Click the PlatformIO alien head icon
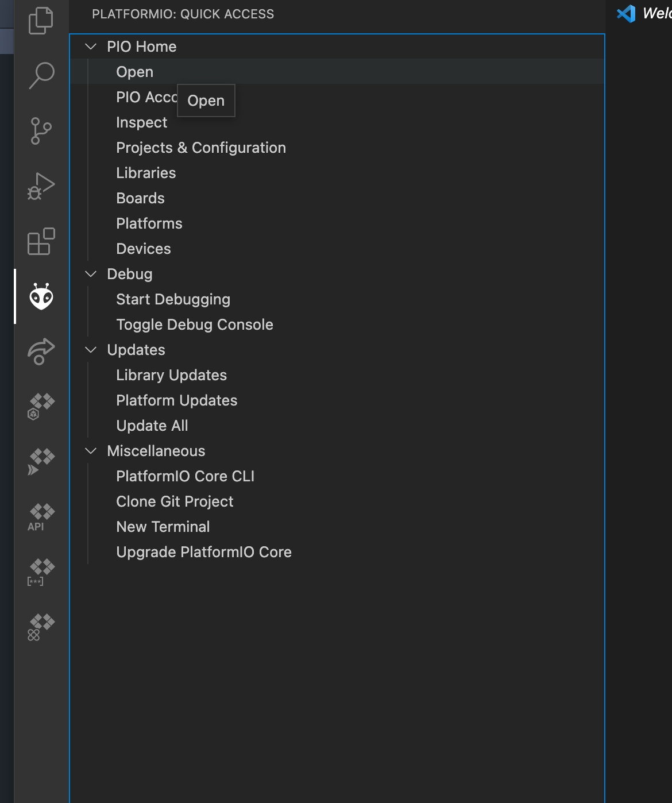This screenshot has width=672, height=803. (x=41, y=296)
